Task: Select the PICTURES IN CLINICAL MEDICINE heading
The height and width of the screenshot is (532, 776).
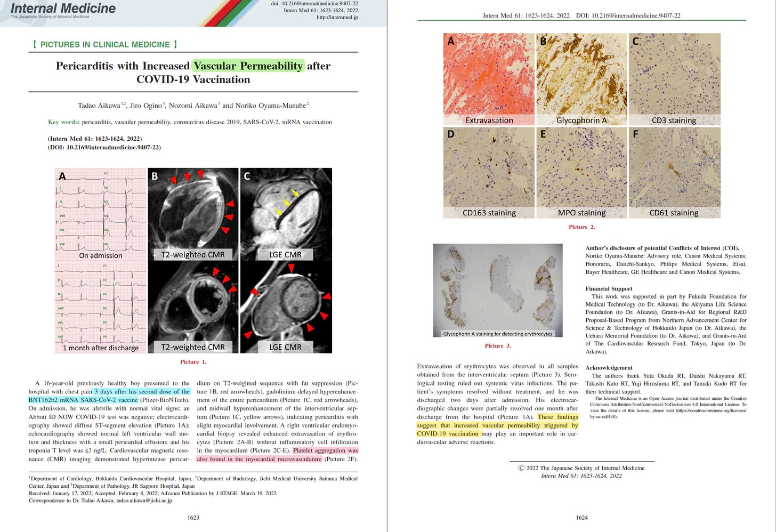Action: coord(105,44)
